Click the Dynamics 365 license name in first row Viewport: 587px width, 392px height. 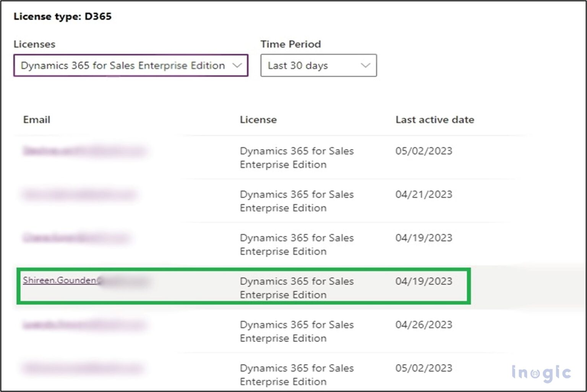tap(297, 158)
